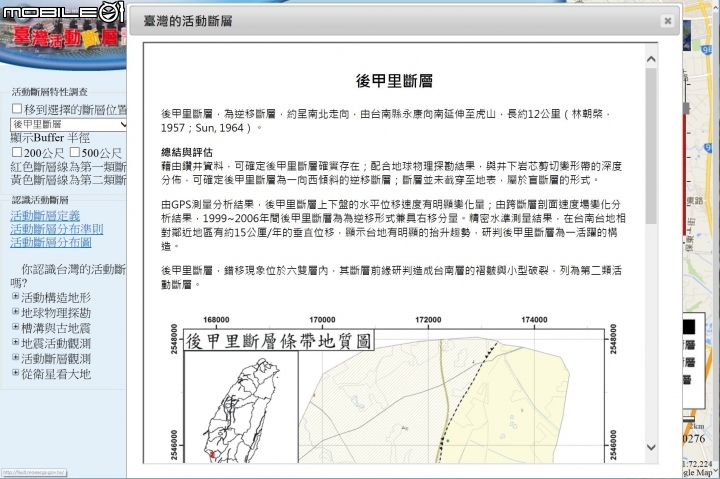Close the 臺灣的活動斷層 dialog
The height and width of the screenshot is (479, 720).
[667, 21]
